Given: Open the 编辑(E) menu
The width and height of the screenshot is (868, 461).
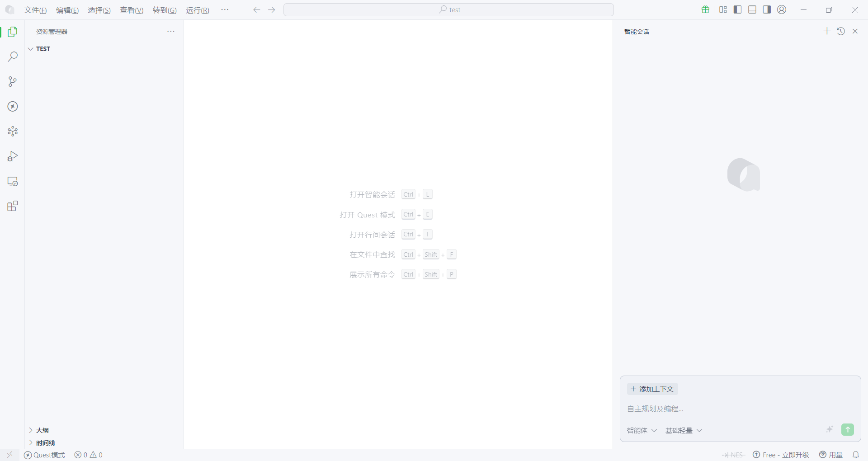Looking at the screenshot, I should click(67, 10).
